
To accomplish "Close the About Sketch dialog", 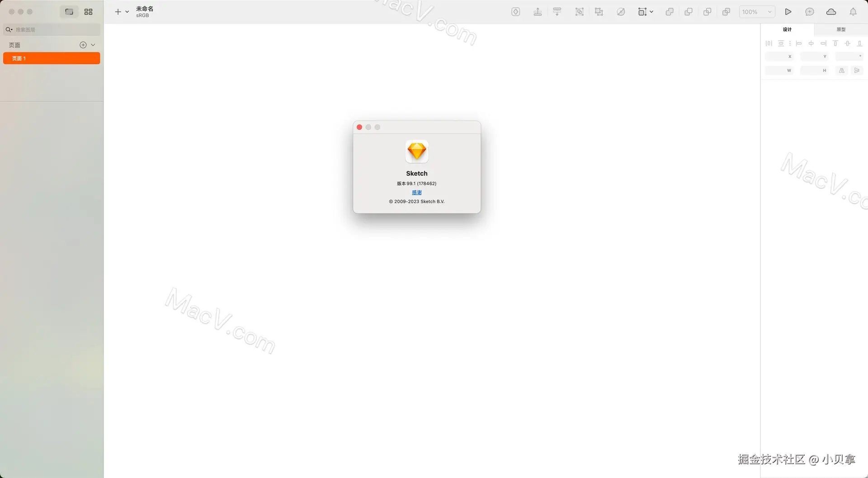I will tap(359, 127).
